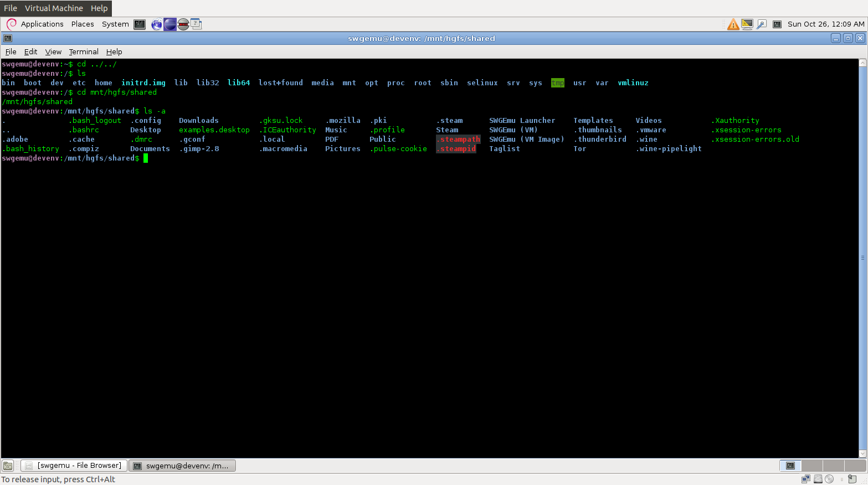
Task: Open the Terminal menu in the terminal menubar
Action: [x=84, y=51]
